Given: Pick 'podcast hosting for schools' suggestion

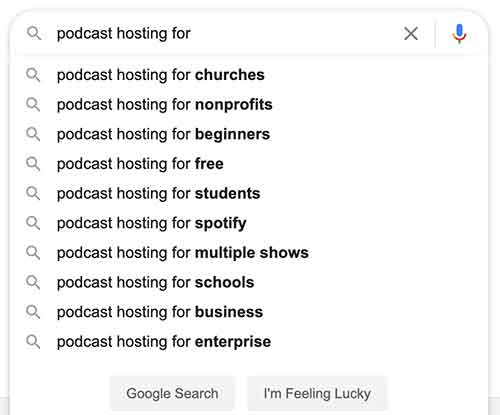Looking at the screenshot, I should tap(248, 282).
